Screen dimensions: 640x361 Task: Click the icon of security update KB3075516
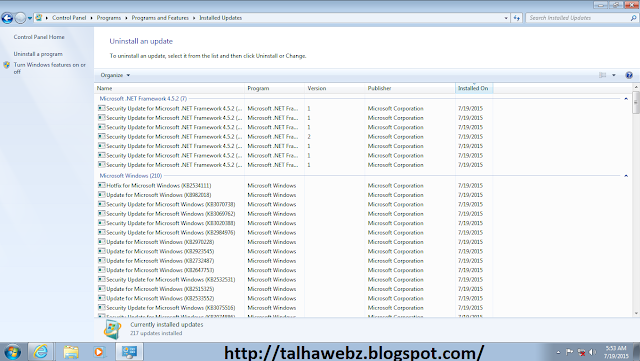(x=102, y=308)
